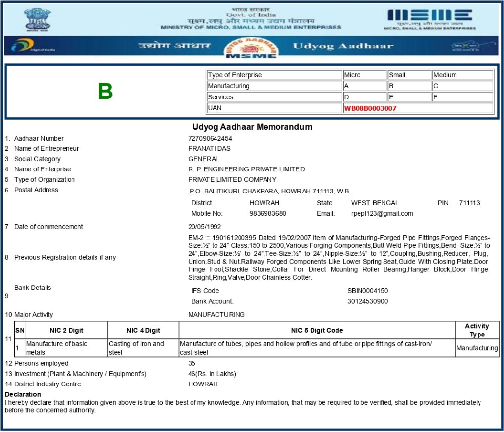Click the 'Ministry of Micro, Small & Medium Enterprises' heading

click(251, 27)
